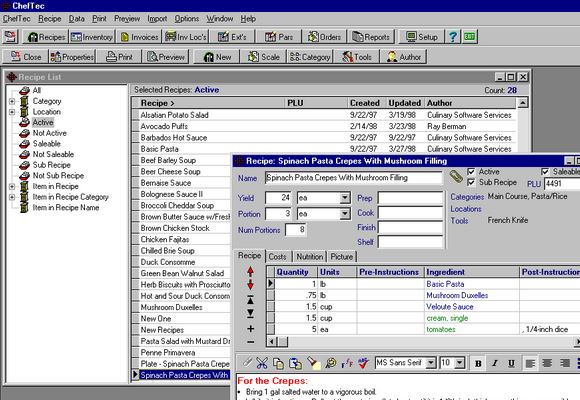Move ingredient row to top
Image resolution: width=580 pixels, height=400 pixels.
point(250,299)
